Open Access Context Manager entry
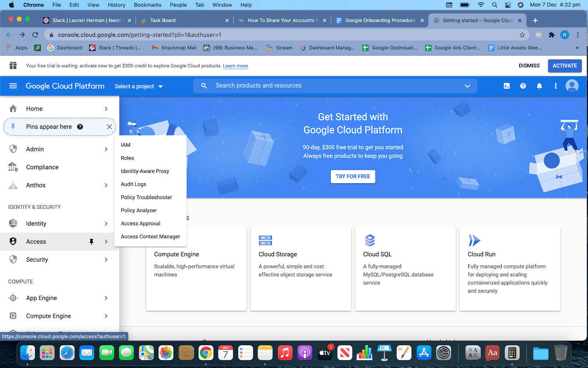This screenshot has height=368, width=588. (x=150, y=237)
